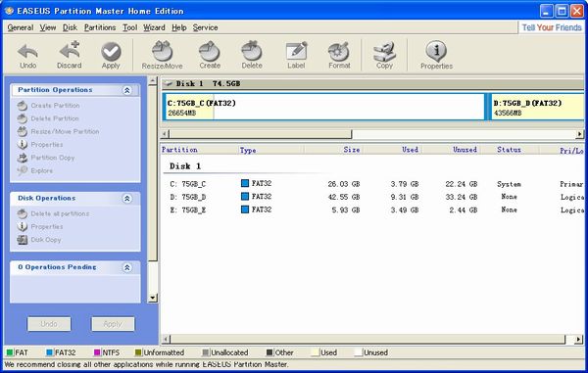Open Properties under Partition Operations
Image resolution: width=588 pixels, height=373 pixels.
(x=40, y=145)
